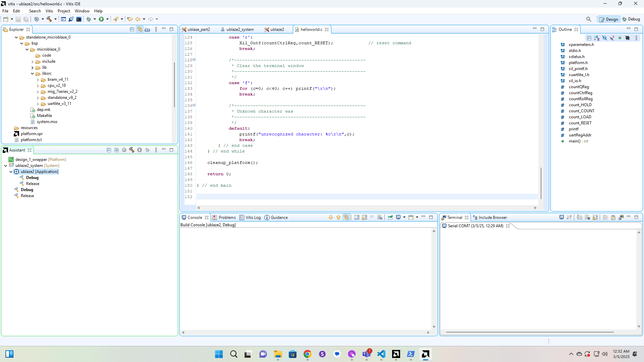Clear the Console with the clear icon

coord(380,217)
